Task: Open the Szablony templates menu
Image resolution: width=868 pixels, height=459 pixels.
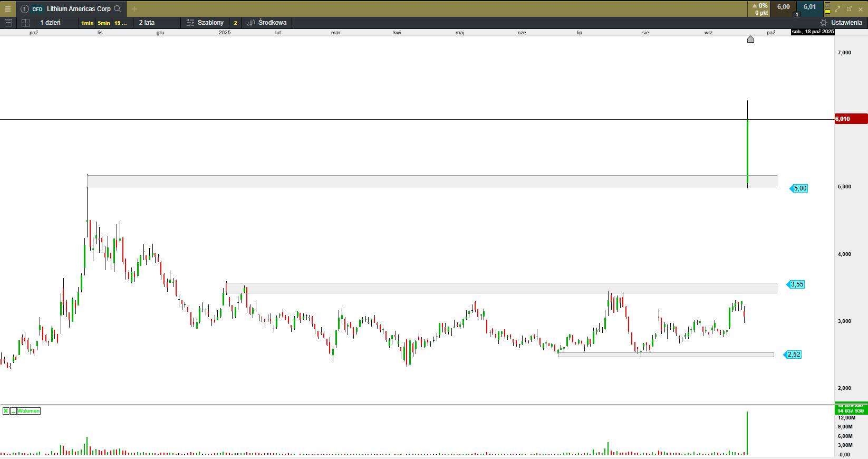Action: point(210,23)
